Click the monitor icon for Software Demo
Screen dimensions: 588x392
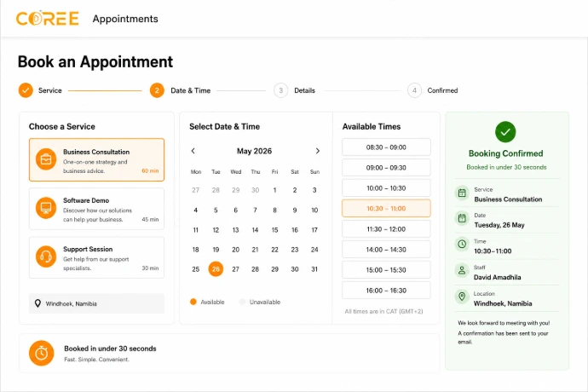pos(46,208)
